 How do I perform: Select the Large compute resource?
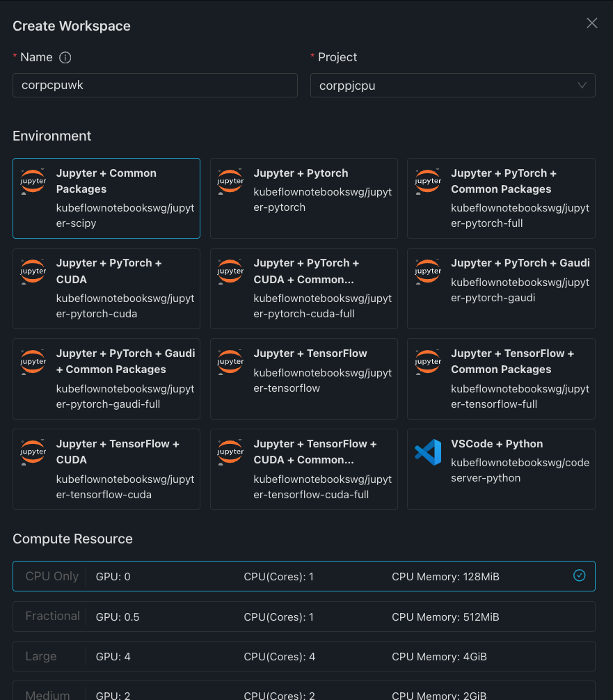(304, 656)
